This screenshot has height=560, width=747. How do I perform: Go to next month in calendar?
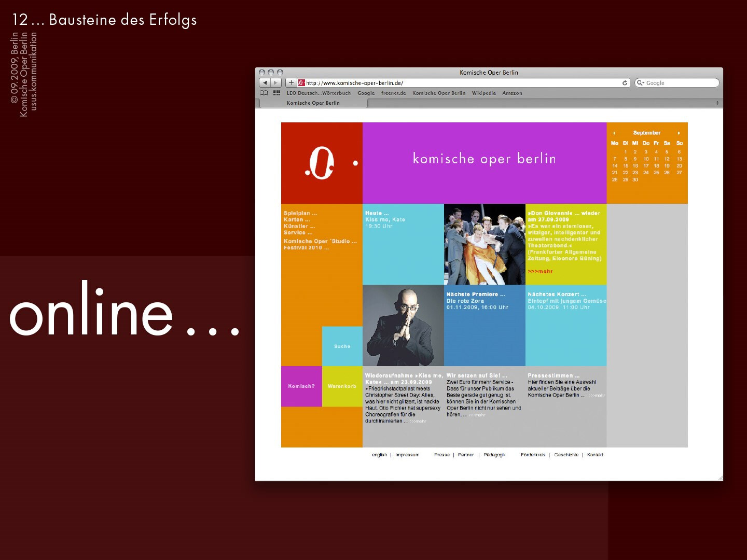coord(679,133)
